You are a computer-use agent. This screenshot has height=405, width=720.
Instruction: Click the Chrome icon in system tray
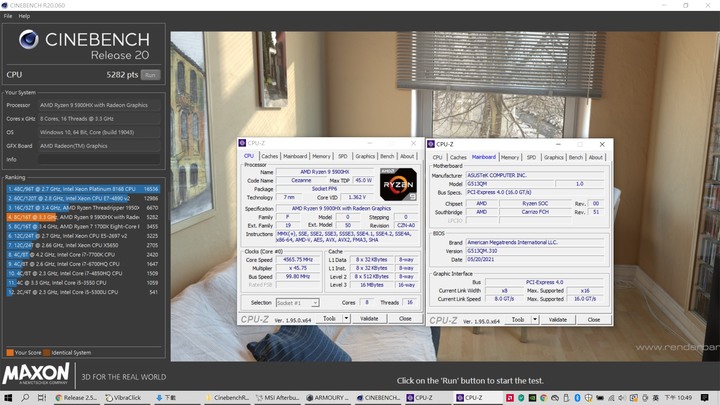point(544,398)
